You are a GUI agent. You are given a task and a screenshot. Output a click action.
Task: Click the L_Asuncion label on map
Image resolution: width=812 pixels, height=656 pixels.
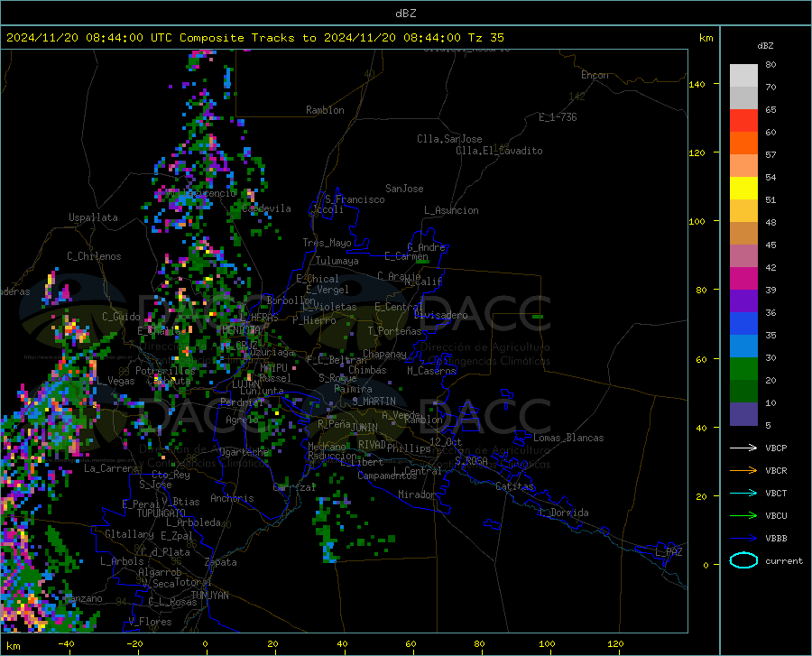point(451,210)
